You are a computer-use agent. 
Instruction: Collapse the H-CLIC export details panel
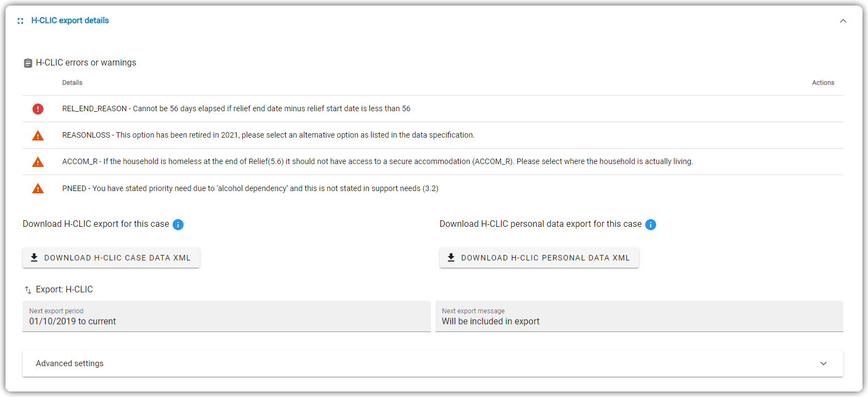[843, 21]
